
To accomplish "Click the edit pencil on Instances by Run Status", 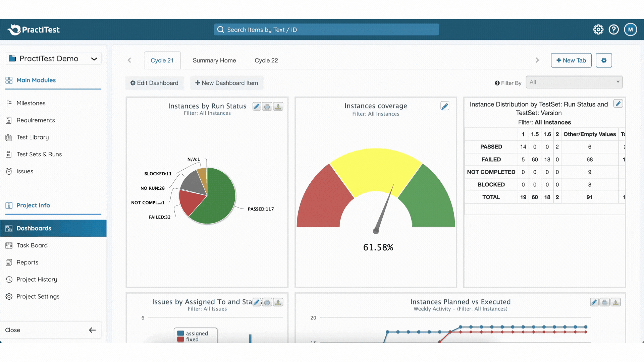I will [x=257, y=107].
